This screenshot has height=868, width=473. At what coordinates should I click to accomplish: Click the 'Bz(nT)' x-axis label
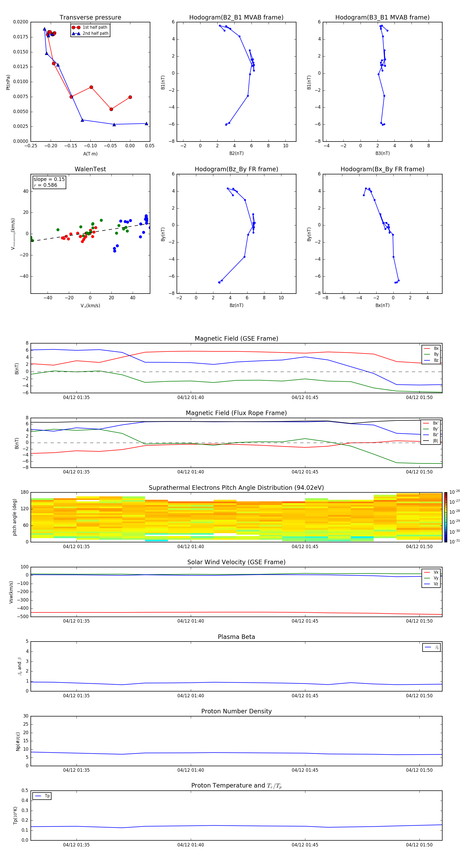[236, 306]
